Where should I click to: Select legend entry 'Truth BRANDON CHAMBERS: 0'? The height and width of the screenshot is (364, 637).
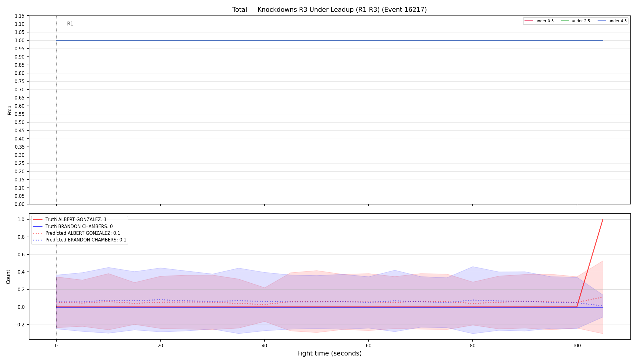point(72,226)
